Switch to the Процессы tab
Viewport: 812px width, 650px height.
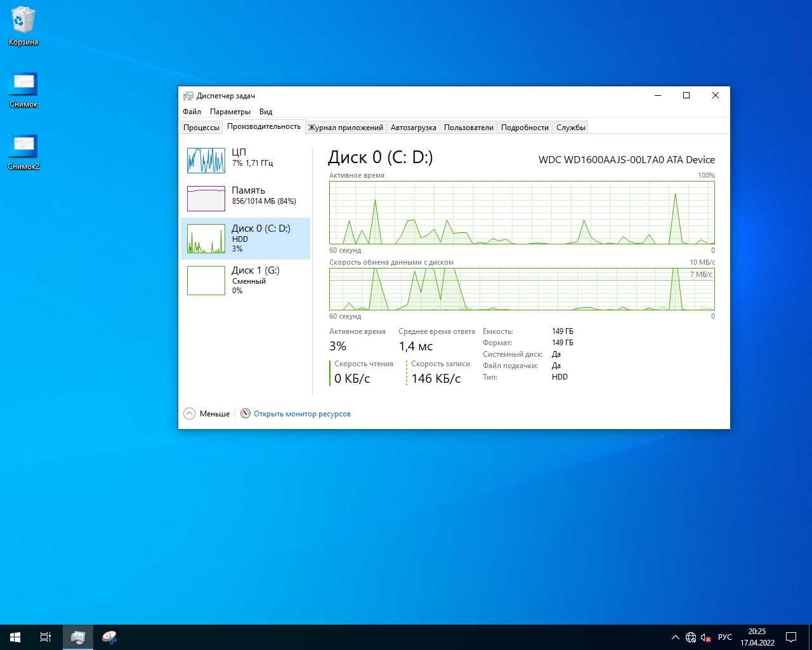click(201, 128)
